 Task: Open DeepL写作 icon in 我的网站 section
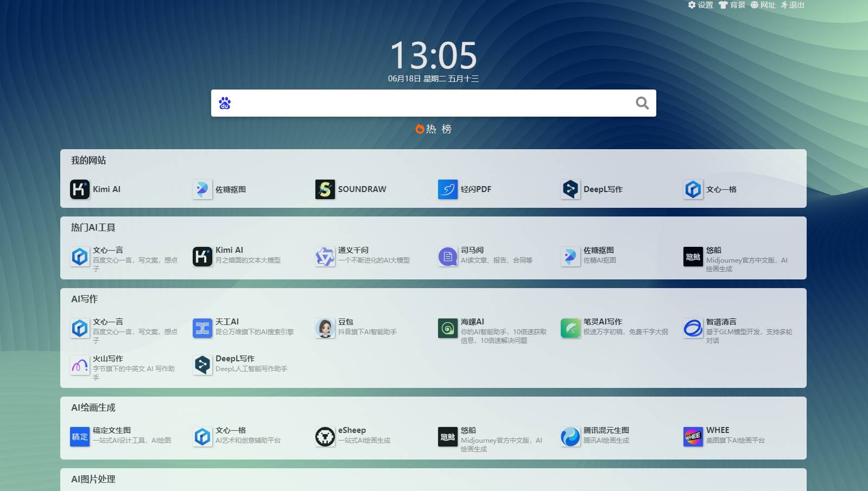pyautogui.click(x=571, y=189)
